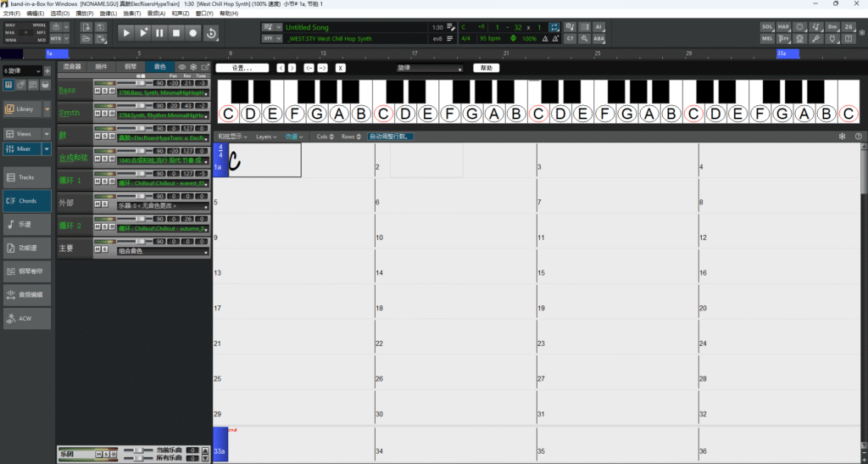This screenshot has height=464, width=868.
Task: Switch to the 钢琴 tab
Action: [x=130, y=66]
